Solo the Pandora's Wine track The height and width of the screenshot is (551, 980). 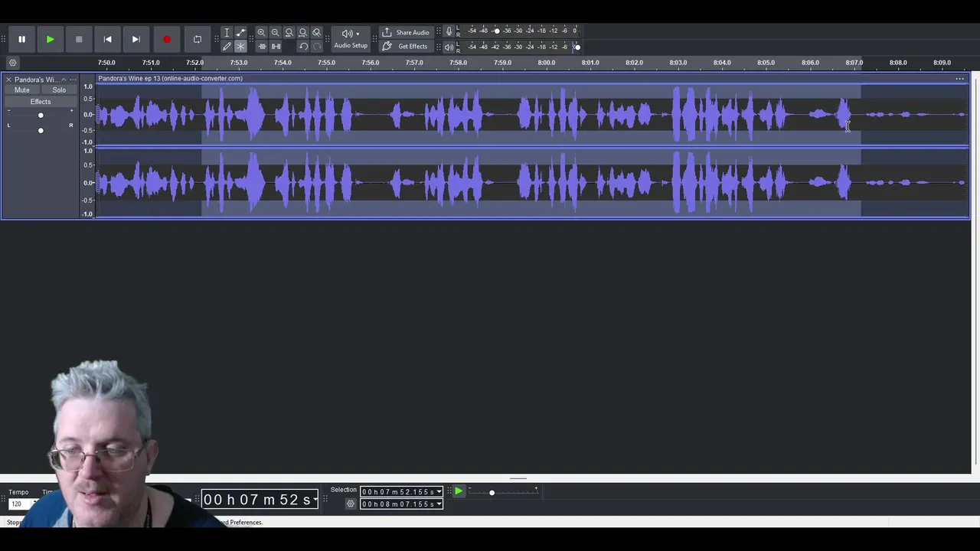tap(59, 90)
